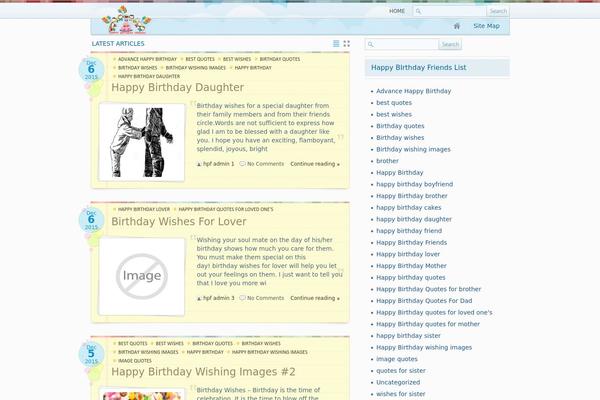Open the Site Map menu item
The image size is (600, 400).
[x=486, y=26]
